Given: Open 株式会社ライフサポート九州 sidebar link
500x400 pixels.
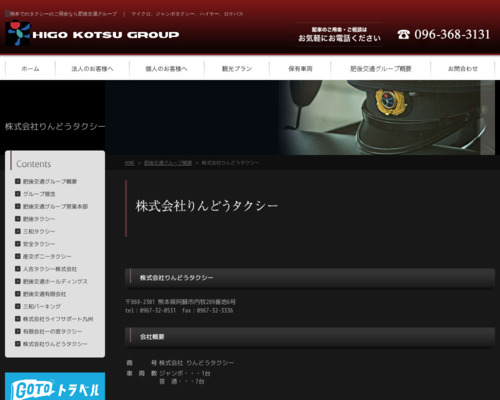Looking at the screenshot, I should (58, 319).
